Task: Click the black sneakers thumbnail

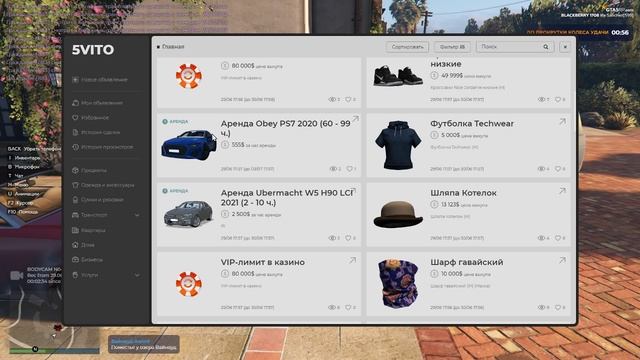Action: (398, 76)
